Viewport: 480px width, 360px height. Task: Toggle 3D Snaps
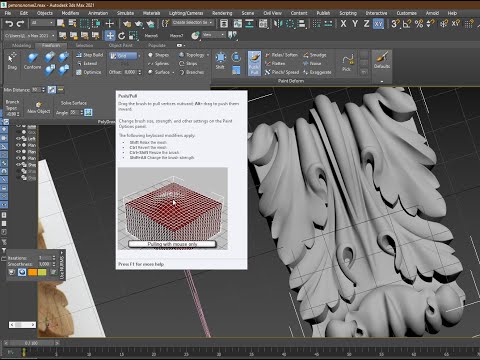pos(395,24)
